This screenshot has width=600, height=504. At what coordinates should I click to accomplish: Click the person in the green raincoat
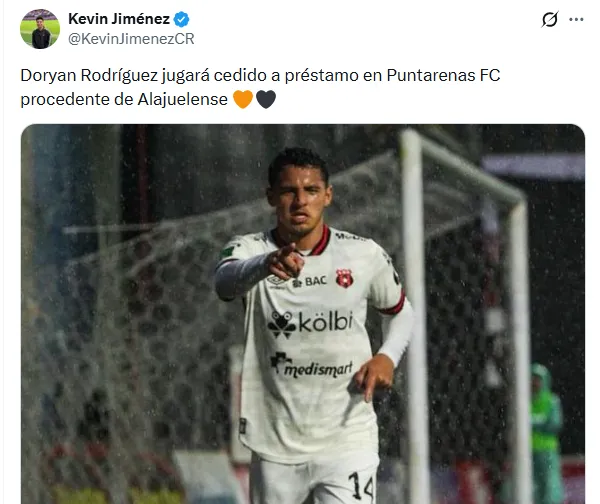pyautogui.click(x=545, y=431)
